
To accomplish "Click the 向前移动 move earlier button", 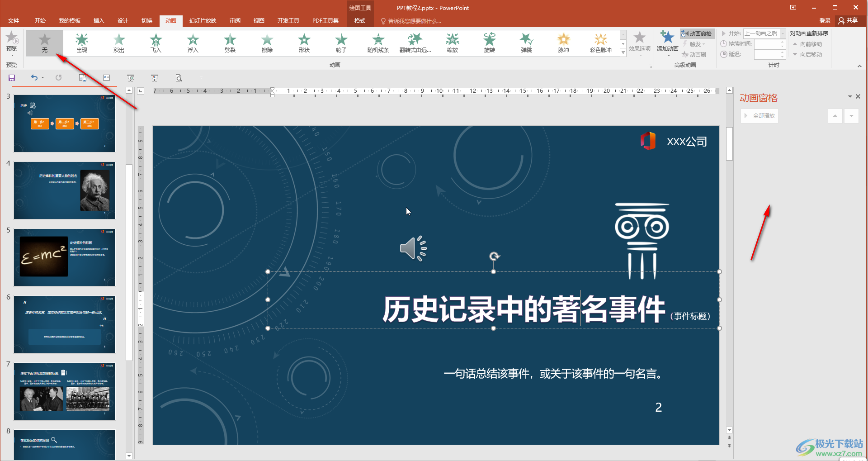I will coord(807,44).
